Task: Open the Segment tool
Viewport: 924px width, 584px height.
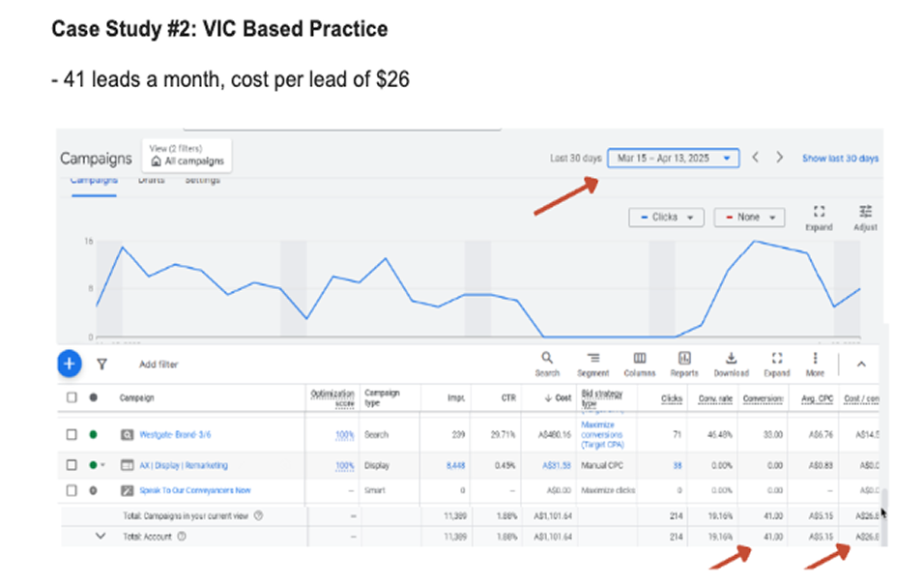Action: pos(593,364)
